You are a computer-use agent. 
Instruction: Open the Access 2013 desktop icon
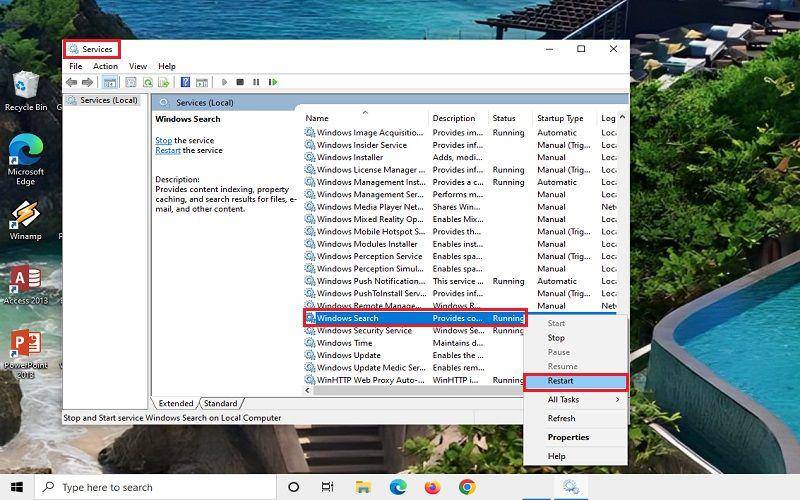pyautogui.click(x=26, y=285)
